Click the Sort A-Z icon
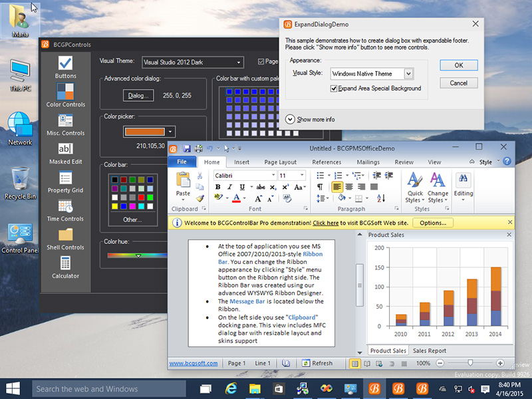 coord(381,198)
